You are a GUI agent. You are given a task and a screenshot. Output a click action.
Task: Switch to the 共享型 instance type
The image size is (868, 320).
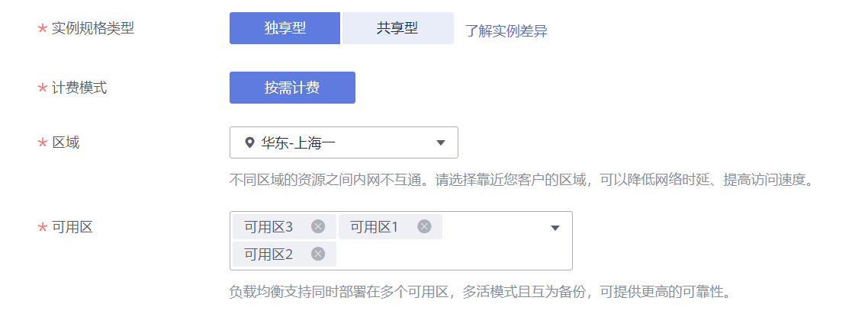(397, 28)
